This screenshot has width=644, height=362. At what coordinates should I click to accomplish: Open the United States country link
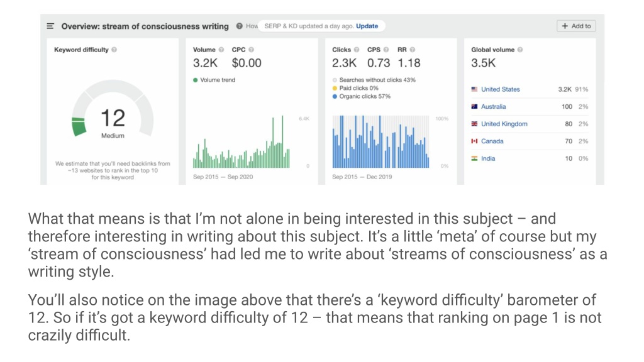point(500,89)
